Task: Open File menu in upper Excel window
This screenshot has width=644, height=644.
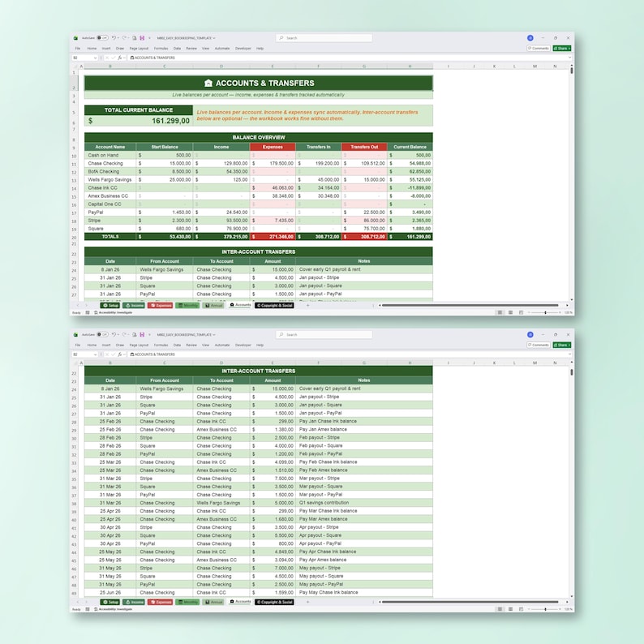Action: click(x=78, y=49)
